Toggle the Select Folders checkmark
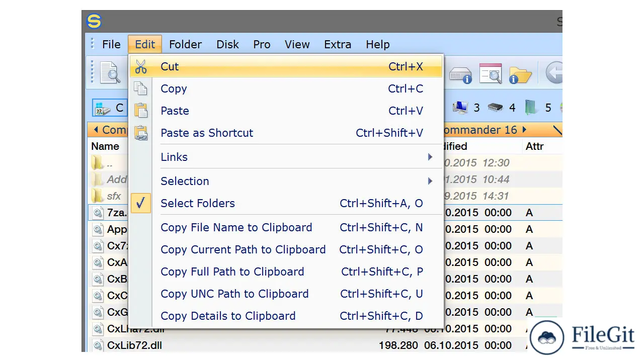Image resolution: width=644 pixels, height=362 pixels. (141, 203)
